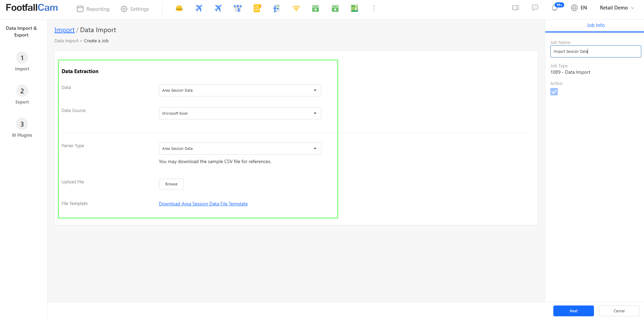Screen dimensions: 644x318
Task: Click the second blue airplane icon
Action: [x=218, y=8]
